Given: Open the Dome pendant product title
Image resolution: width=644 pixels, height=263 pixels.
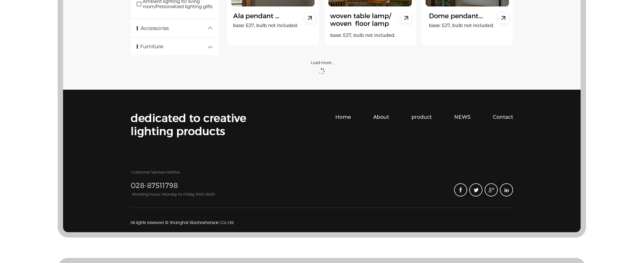Looking at the screenshot, I should click(x=455, y=16).
